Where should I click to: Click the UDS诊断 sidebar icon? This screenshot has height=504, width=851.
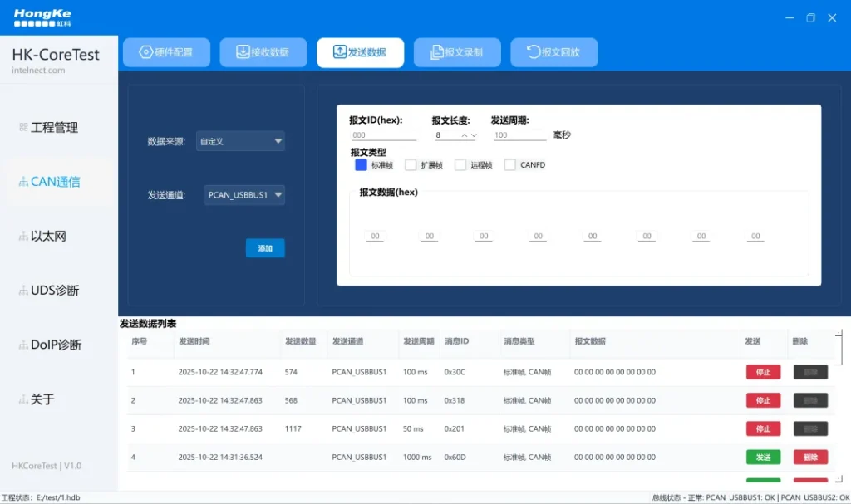23,291
